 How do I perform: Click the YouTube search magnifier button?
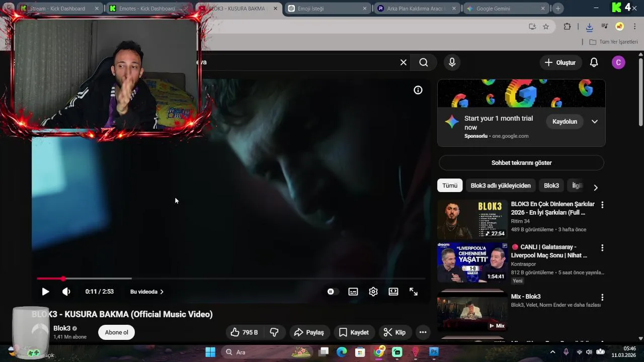pos(424,62)
